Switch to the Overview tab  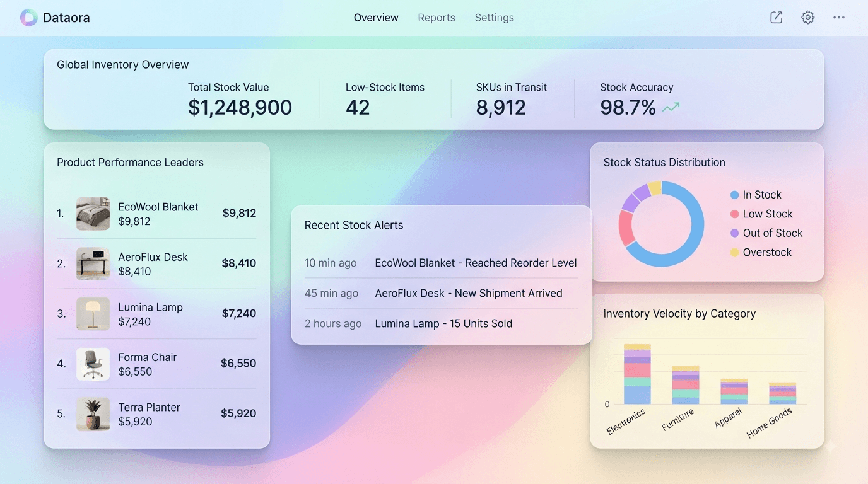376,18
